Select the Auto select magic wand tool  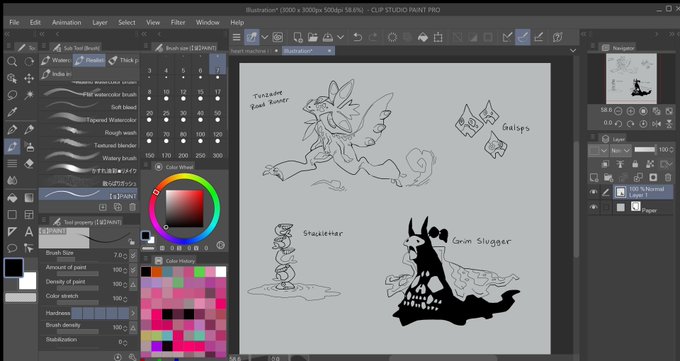click(29, 95)
